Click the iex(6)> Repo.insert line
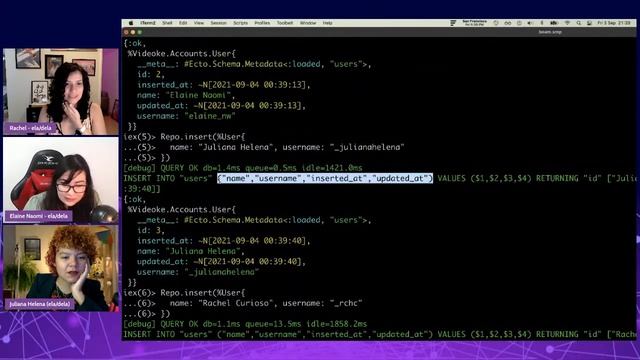The height and width of the screenshot is (360, 640). point(184,293)
